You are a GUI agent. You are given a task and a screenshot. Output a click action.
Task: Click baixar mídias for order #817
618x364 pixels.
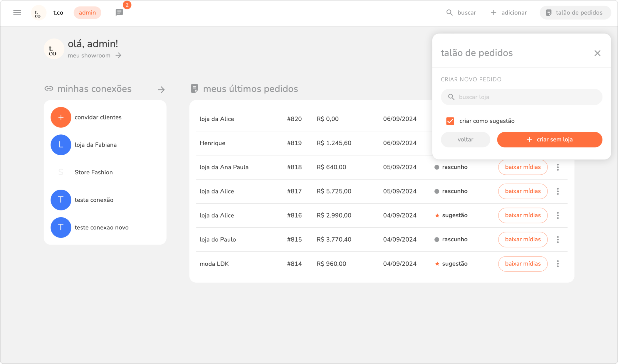click(523, 191)
